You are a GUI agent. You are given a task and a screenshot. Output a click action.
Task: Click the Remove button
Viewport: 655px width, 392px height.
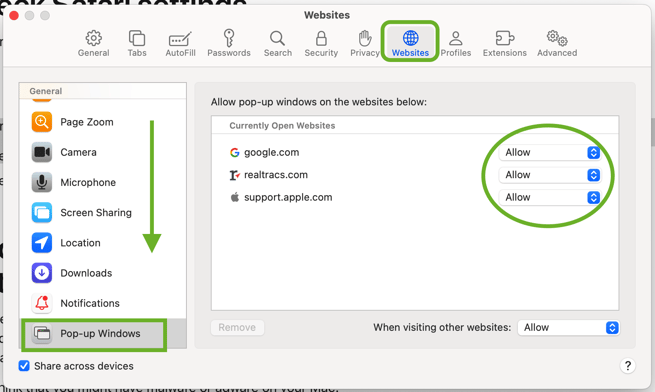click(x=237, y=328)
